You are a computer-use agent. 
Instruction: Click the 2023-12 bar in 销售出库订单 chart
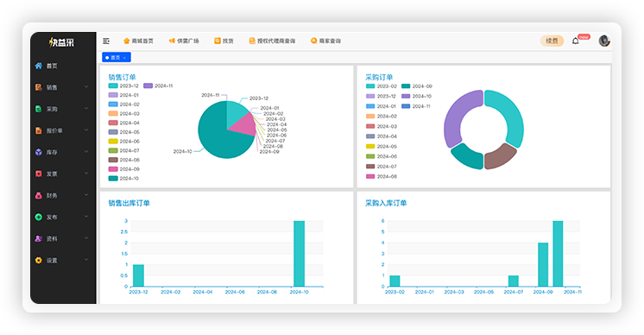tap(138, 275)
